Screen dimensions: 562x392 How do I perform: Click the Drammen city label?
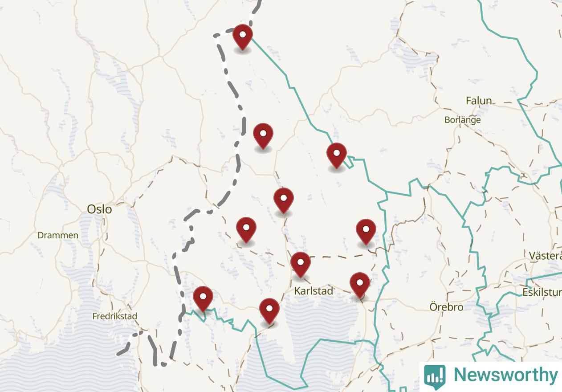coord(58,235)
